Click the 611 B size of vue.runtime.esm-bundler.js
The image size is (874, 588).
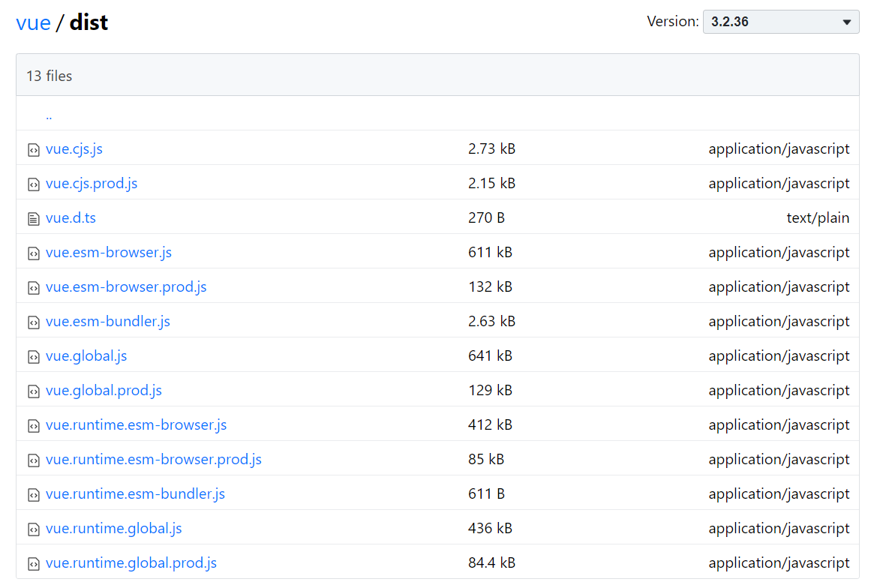tap(487, 494)
